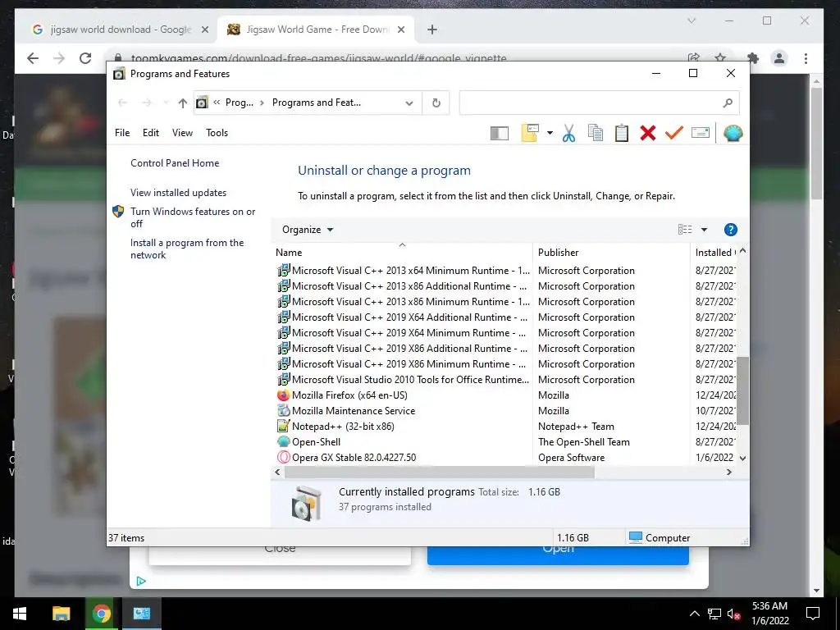The width and height of the screenshot is (840, 630).
Task: Click the Paste clipboard icon
Action: click(622, 133)
